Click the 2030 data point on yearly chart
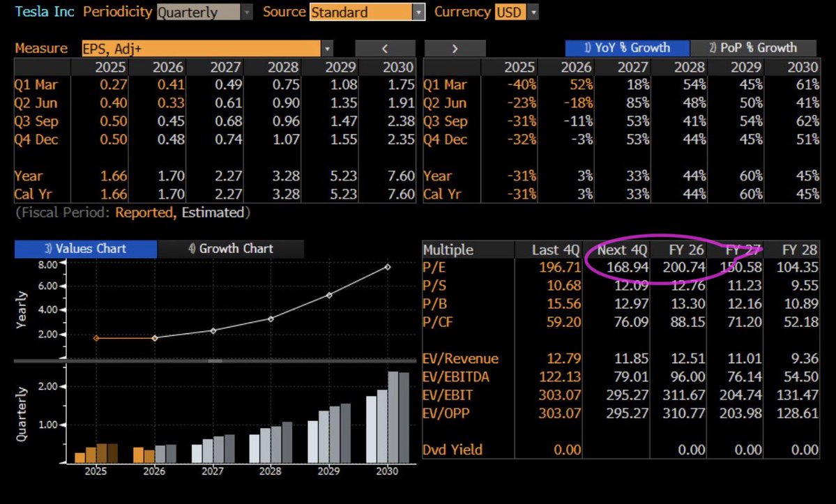The image size is (836, 504). point(388,267)
